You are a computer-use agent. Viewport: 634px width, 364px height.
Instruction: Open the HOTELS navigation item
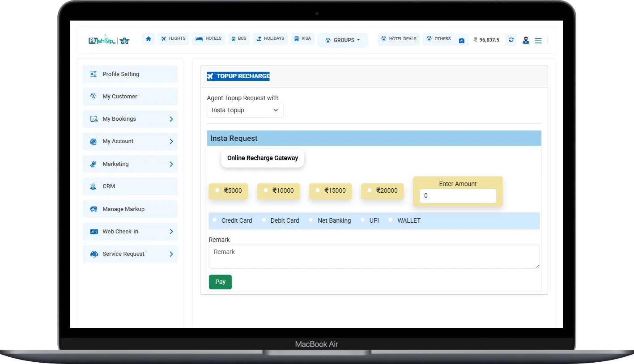[x=208, y=38]
